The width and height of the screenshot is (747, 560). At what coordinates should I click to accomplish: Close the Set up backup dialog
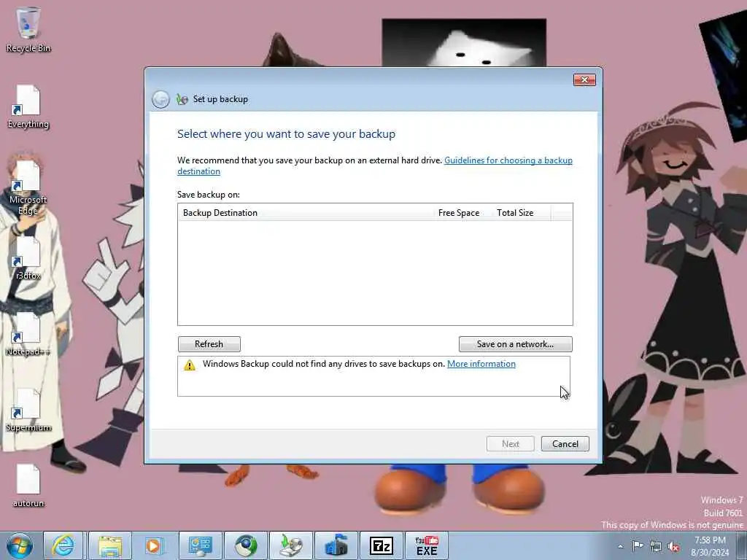point(584,79)
